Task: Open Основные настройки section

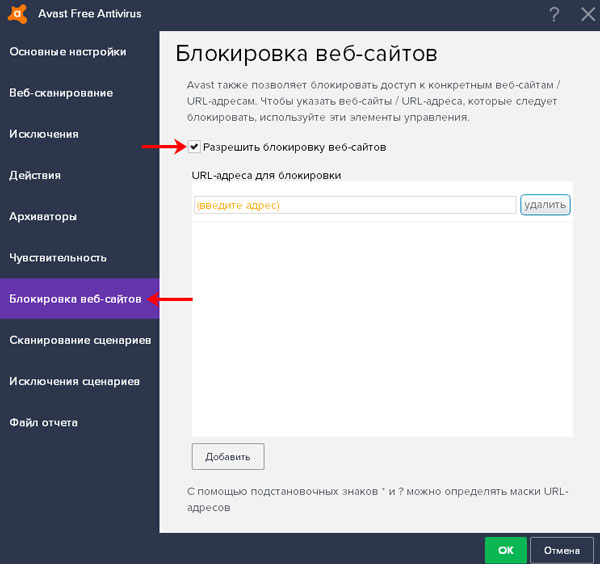Action: click(x=68, y=52)
